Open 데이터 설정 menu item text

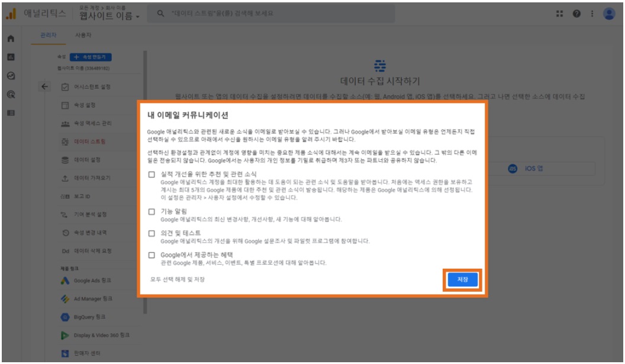(87, 160)
